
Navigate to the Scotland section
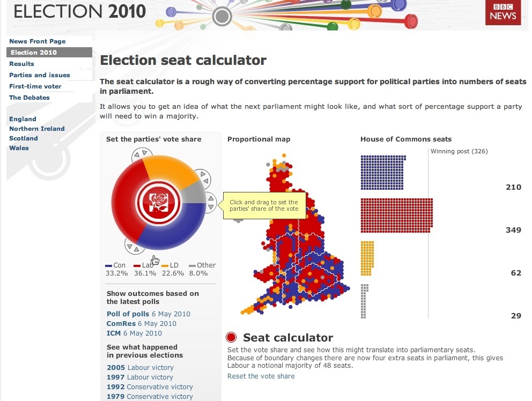click(x=23, y=138)
